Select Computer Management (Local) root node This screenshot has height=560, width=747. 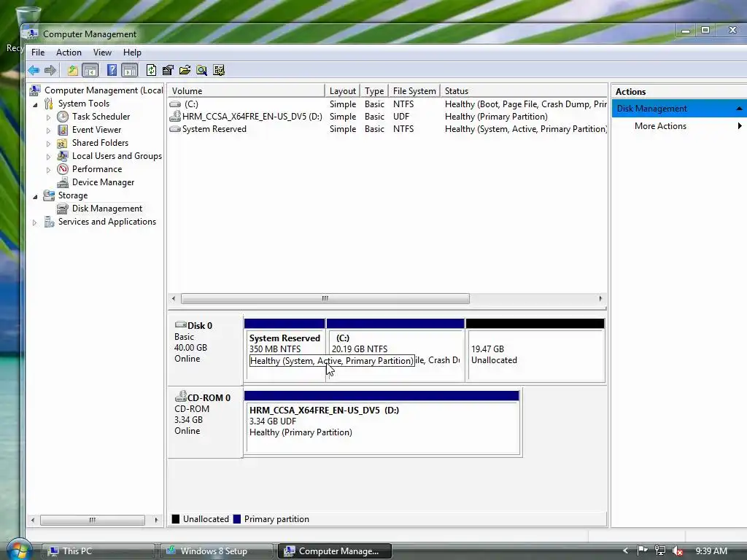(104, 90)
